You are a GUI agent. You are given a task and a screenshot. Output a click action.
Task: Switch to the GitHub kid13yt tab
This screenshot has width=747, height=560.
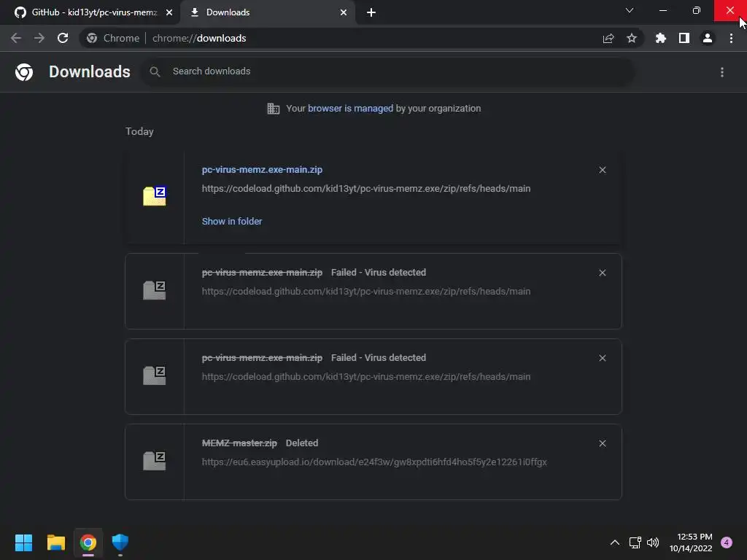click(90, 12)
